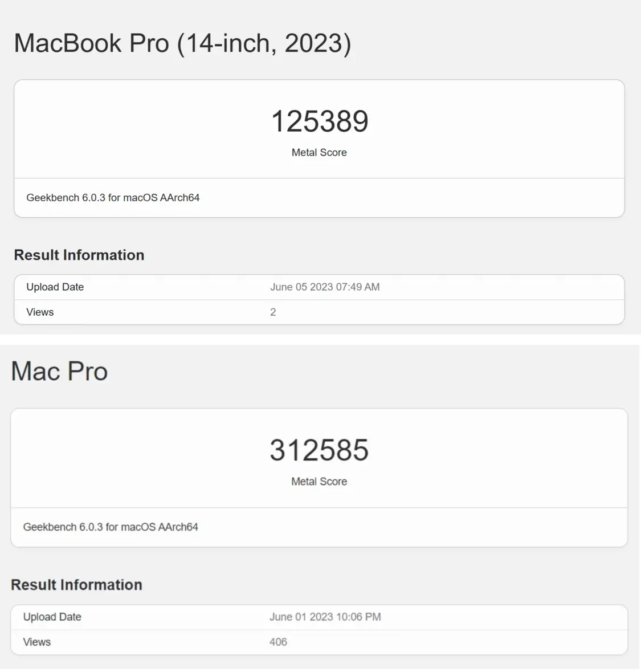The height and width of the screenshot is (672, 641).
Task: Click Upload Date label in Mac Pro table
Action: click(52, 617)
